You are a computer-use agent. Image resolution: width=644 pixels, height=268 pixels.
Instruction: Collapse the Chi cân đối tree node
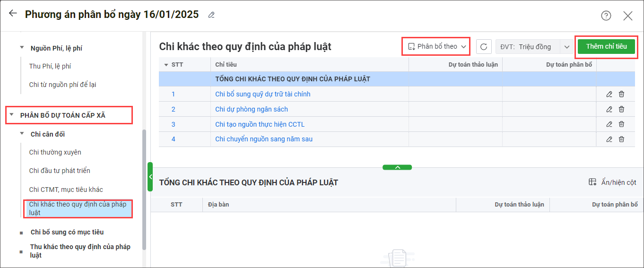point(22,134)
